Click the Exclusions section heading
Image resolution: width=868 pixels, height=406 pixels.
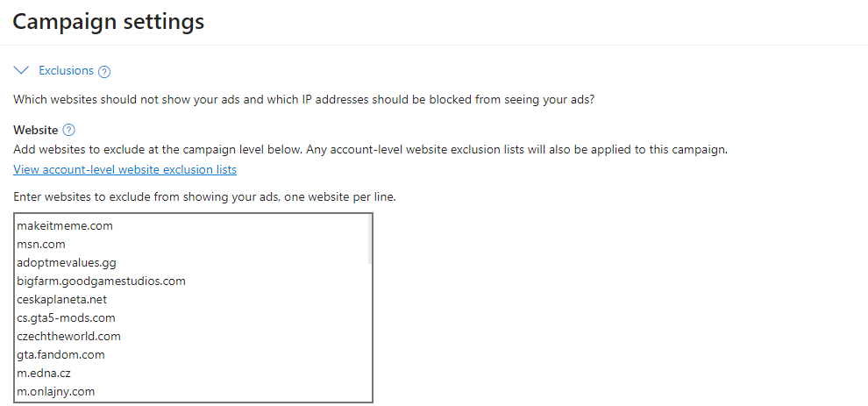pos(66,70)
